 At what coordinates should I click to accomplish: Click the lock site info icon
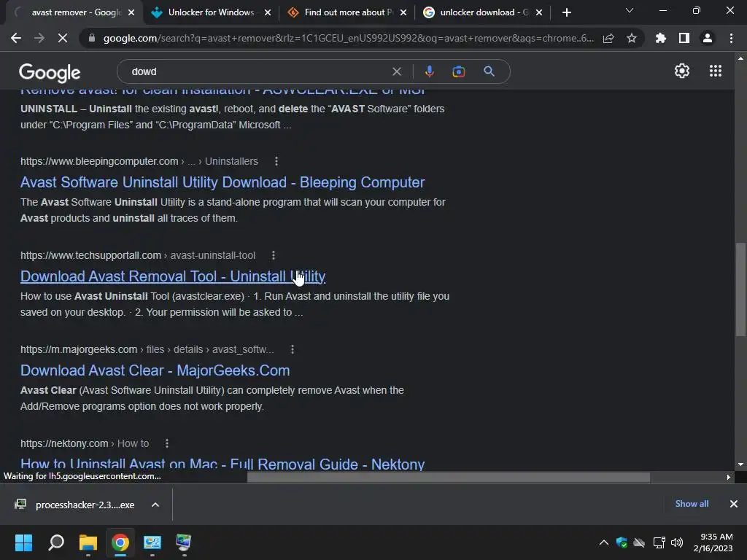(92, 38)
